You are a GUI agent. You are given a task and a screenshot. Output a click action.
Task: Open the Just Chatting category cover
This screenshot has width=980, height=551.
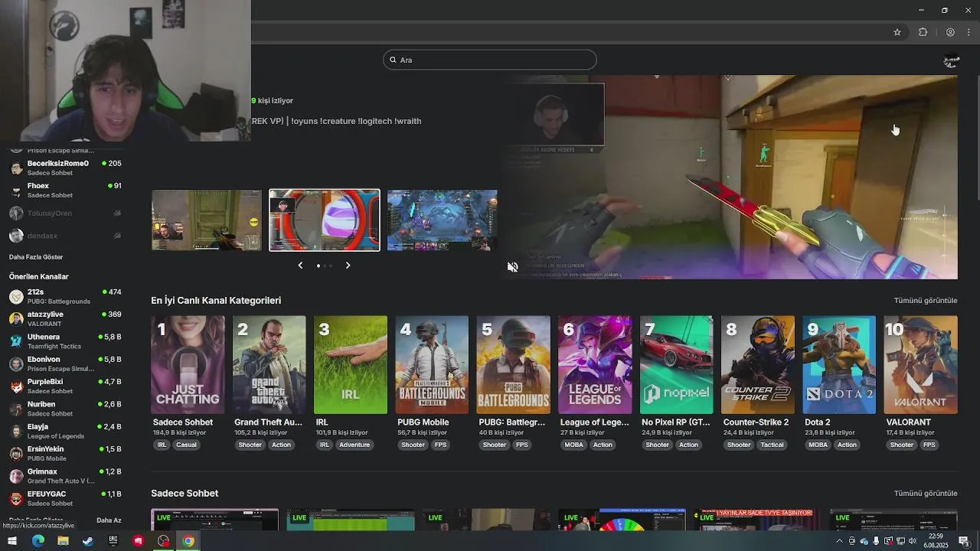click(x=188, y=365)
